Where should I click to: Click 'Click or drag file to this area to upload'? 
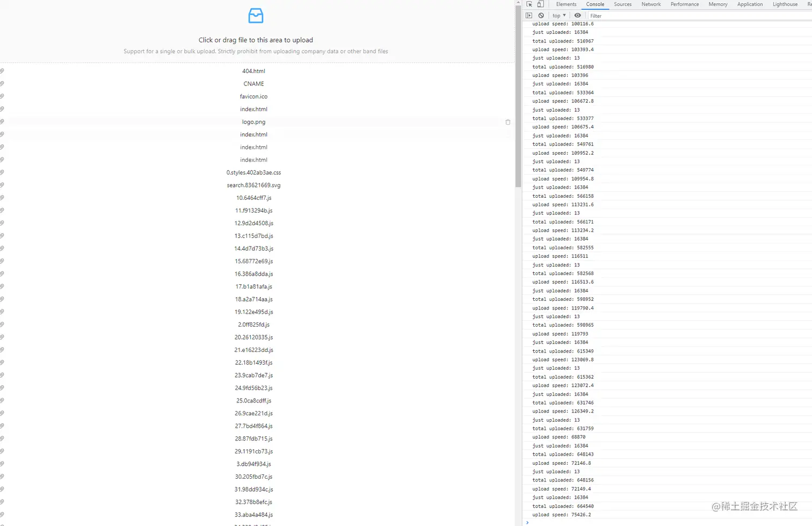pos(256,40)
